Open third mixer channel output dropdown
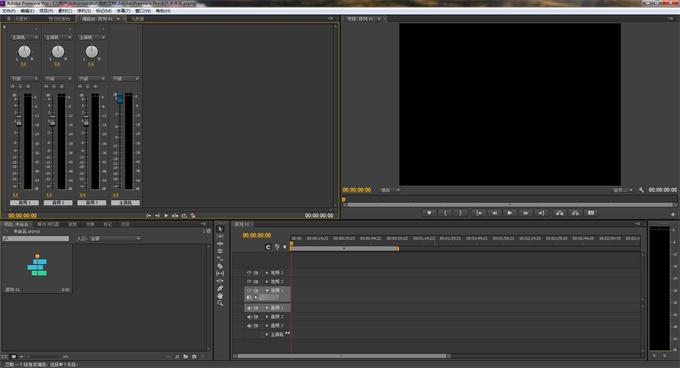This screenshot has height=368, width=680. pyautogui.click(x=92, y=37)
